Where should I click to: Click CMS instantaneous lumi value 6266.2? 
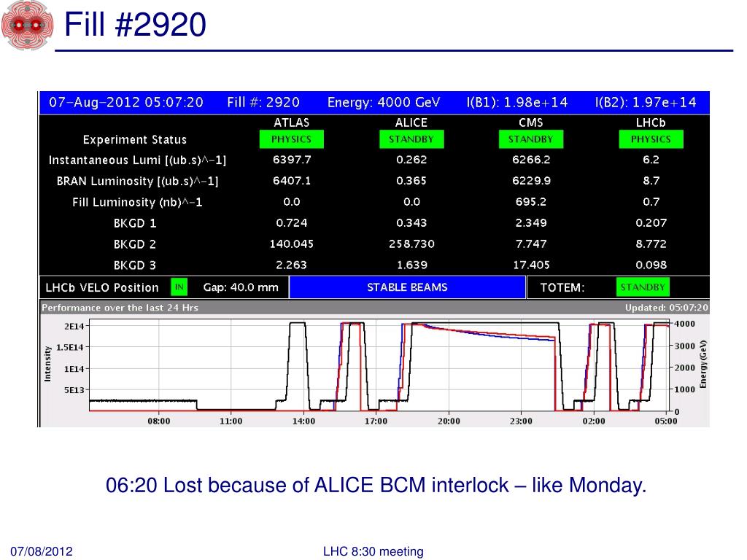(x=531, y=160)
